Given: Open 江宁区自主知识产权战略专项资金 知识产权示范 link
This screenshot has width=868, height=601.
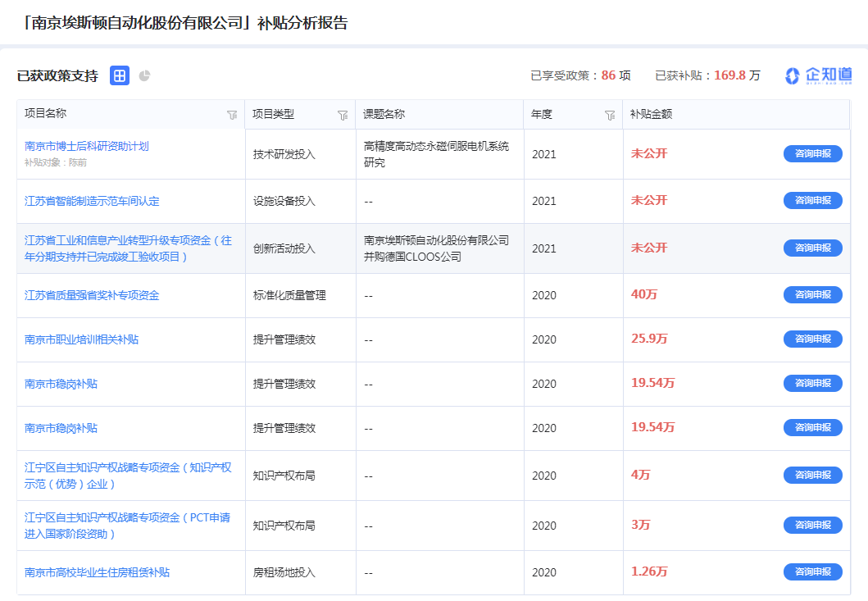Looking at the screenshot, I should pyautogui.click(x=128, y=476).
